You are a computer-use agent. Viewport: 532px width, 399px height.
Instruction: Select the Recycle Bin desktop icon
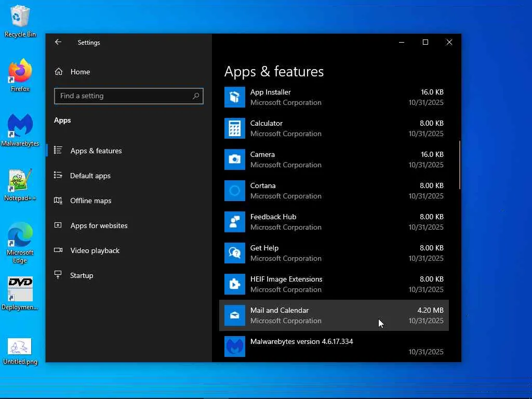pyautogui.click(x=20, y=21)
